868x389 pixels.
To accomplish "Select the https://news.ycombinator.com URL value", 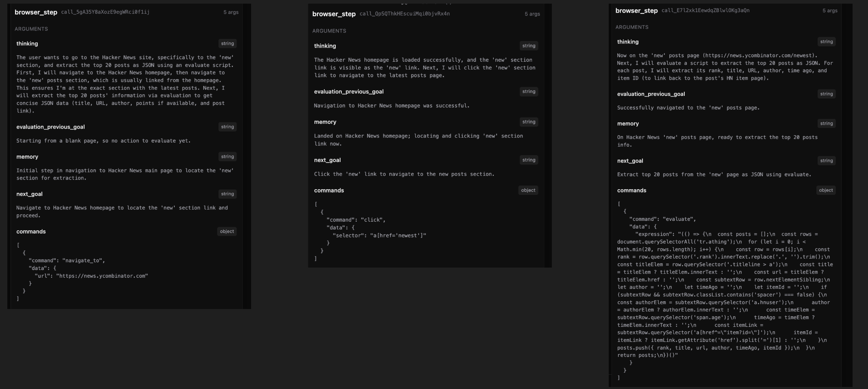I will pyautogui.click(x=102, y=276).
